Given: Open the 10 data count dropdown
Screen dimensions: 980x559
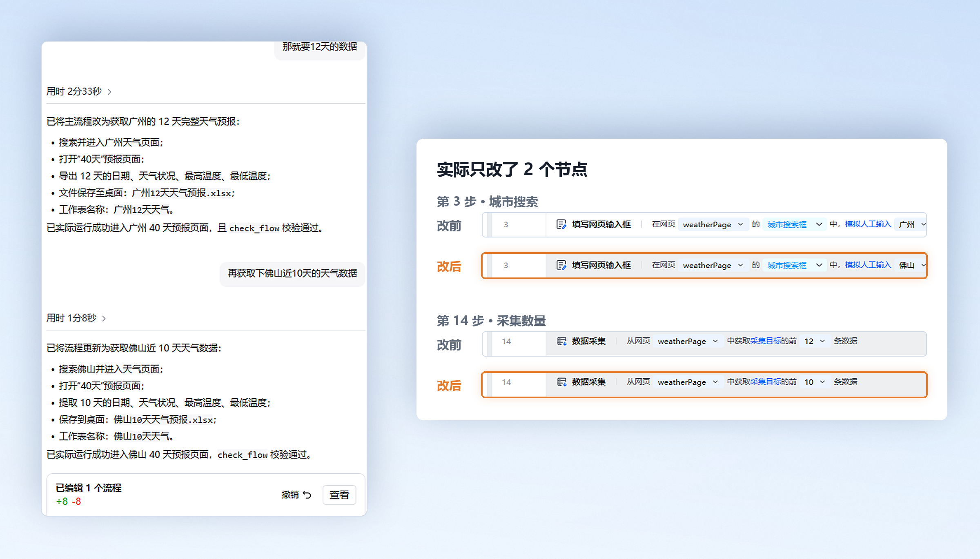Looking at the screenshot, I should [x=815, y=382].
